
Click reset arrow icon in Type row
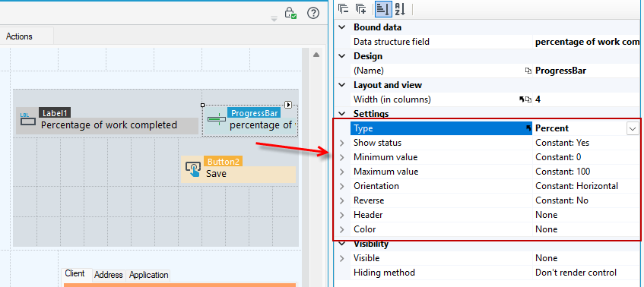pos(528,128)
